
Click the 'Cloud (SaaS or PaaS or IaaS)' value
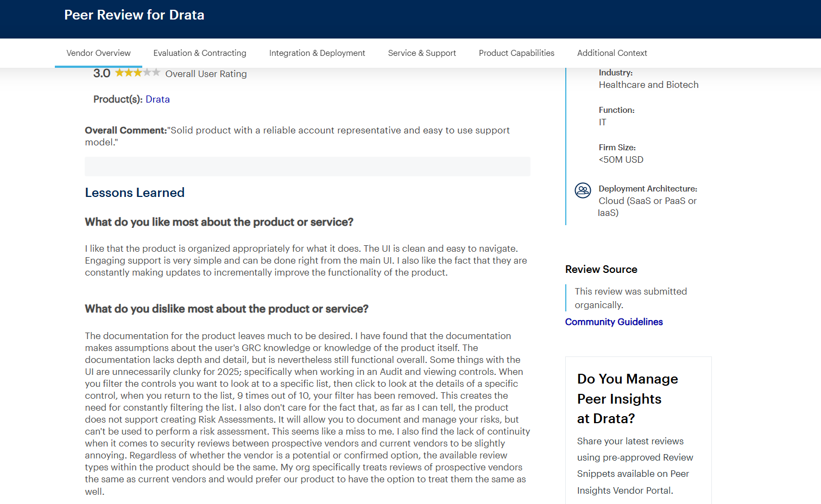[647, 207]
